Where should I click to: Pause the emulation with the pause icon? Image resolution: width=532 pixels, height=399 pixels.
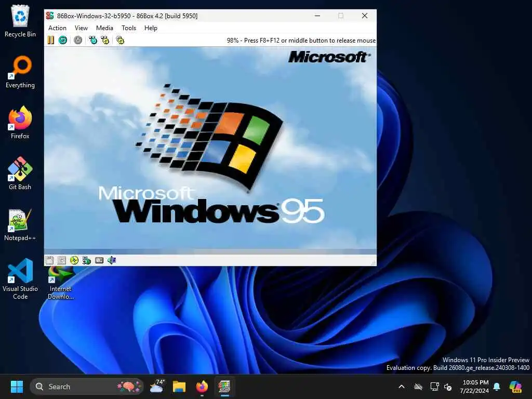click(x=51, y=40)
